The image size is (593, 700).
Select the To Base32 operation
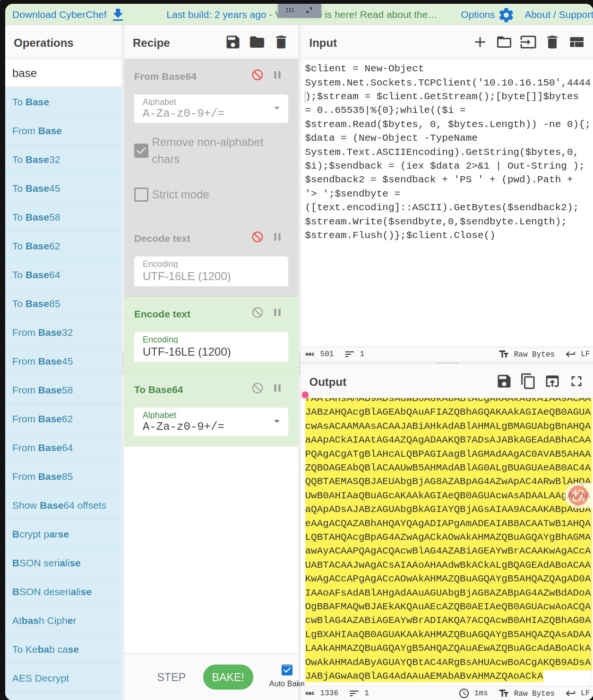(63, 160)
